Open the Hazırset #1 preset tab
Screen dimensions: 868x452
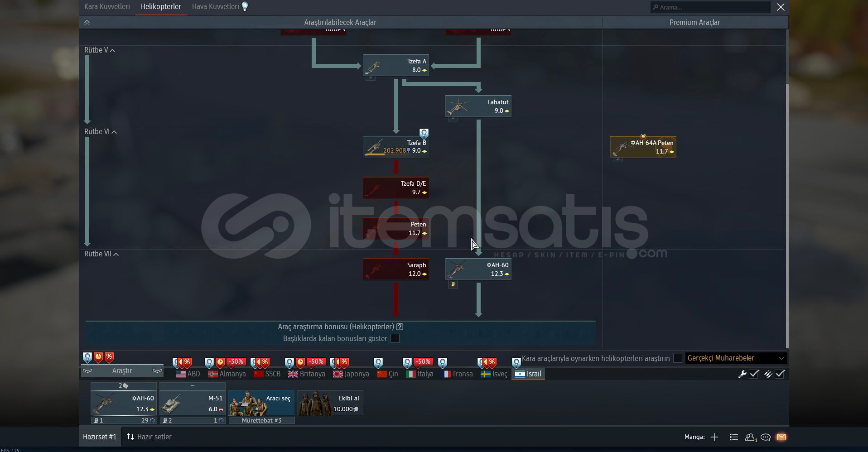100,437
